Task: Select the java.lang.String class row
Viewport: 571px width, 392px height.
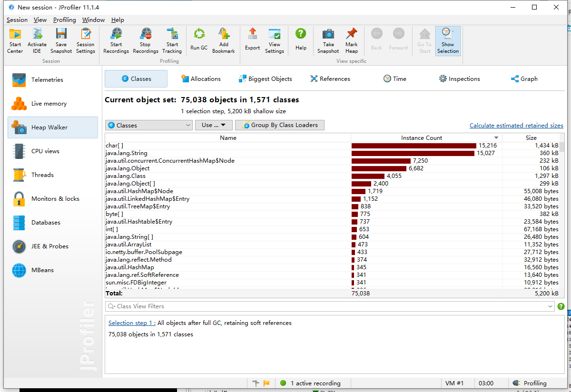Action: pyautogui.click(x=332, y=153)
